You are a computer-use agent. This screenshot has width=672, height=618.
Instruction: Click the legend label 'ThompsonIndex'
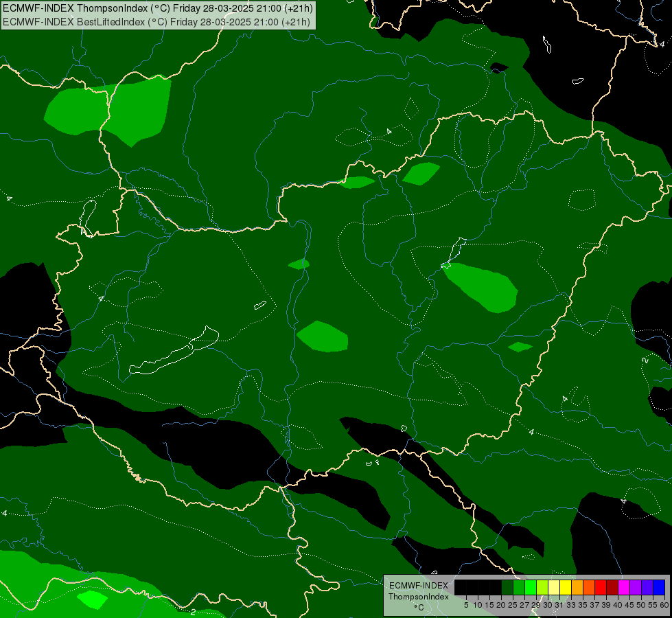[418, 597]
